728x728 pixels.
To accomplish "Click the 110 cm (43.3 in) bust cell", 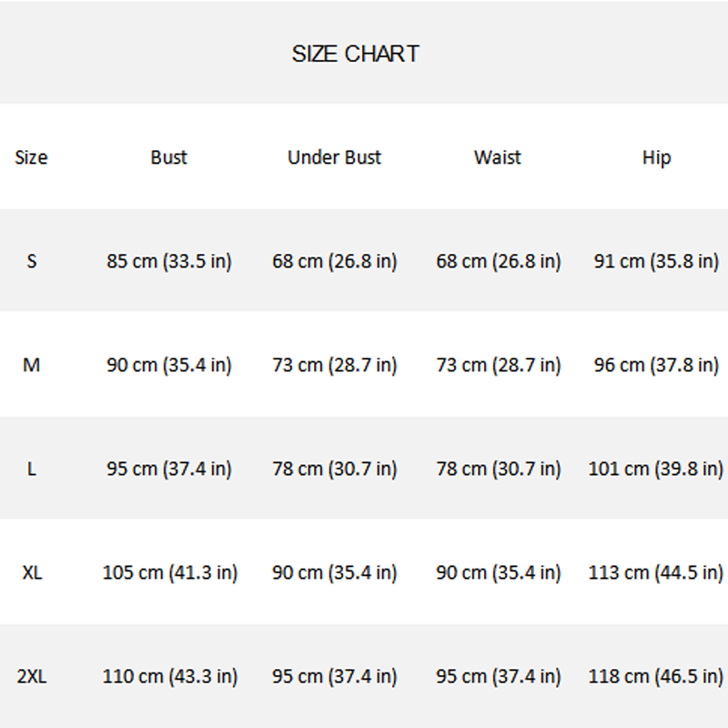I will click(x=169, y=677).
